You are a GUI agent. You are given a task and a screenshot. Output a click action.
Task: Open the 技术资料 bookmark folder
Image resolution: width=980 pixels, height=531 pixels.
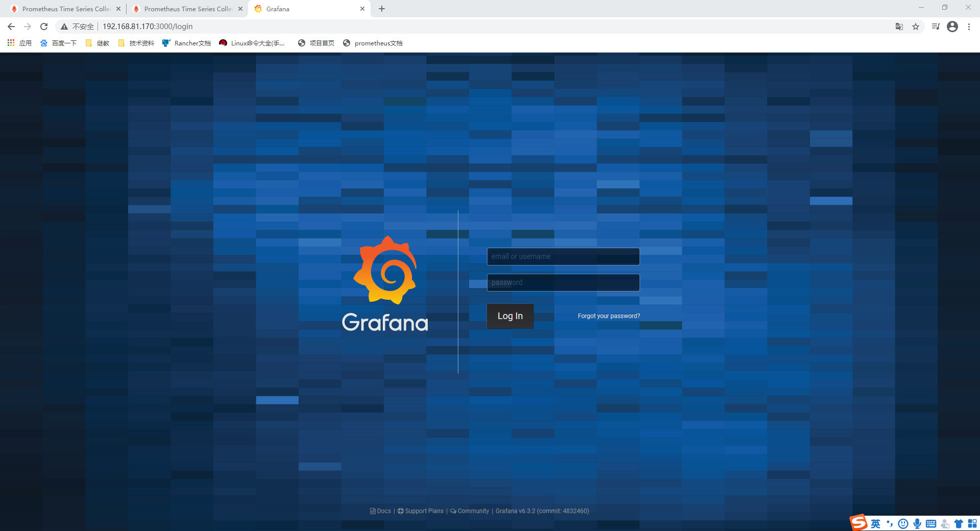coord(136,43)
